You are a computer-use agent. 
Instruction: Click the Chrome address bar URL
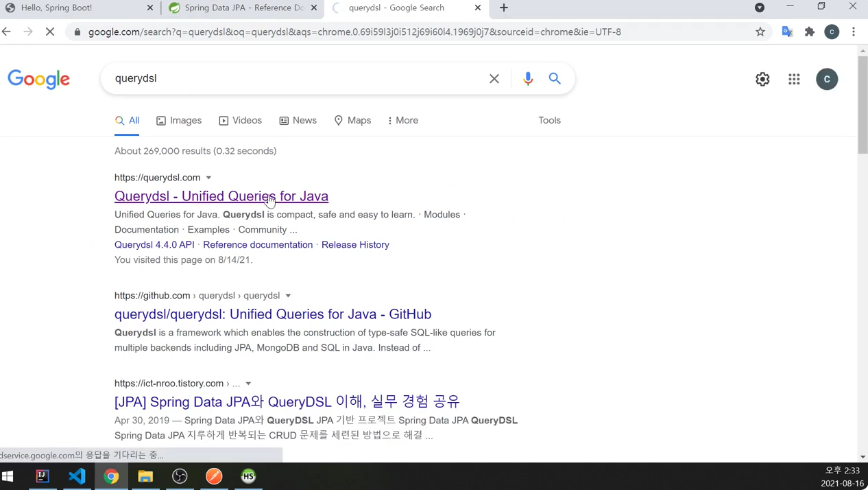point(354,32)
